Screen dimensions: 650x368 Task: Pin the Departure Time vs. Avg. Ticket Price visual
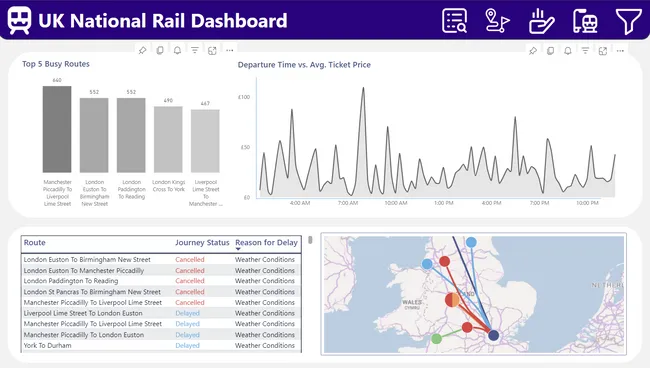533,51
